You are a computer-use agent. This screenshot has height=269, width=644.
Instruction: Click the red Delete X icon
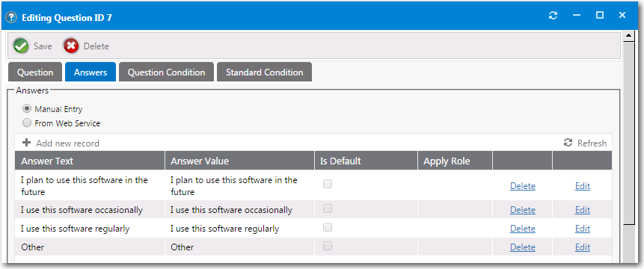(x=71, y=46)
